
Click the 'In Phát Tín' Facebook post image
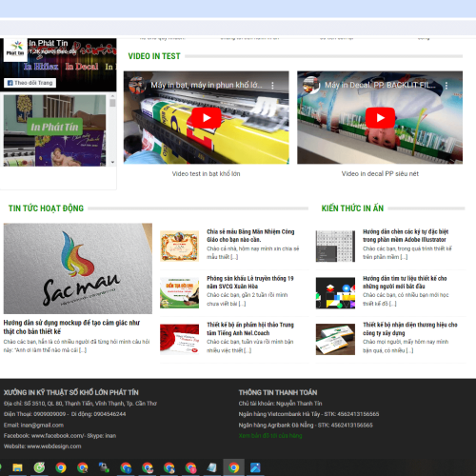pyautogui.click(x=54, y=130)
